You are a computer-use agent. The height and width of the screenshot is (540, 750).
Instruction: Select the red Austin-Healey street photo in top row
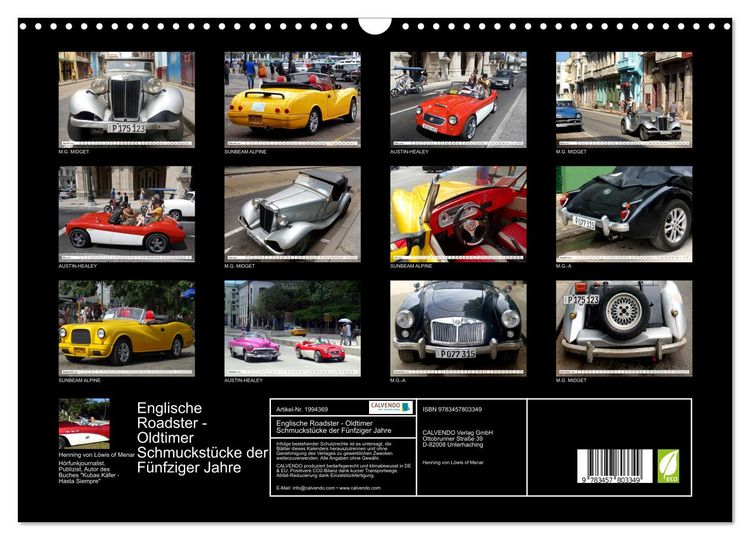458,99
